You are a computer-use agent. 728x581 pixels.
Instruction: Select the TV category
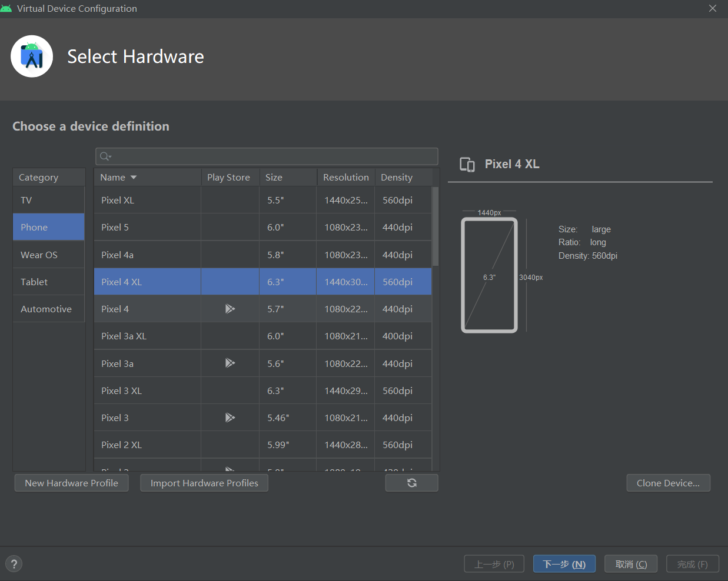(49, 201)
